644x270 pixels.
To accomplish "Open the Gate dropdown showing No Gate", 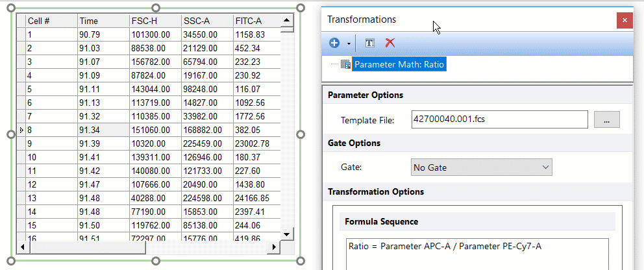I will tap(481, 167).
